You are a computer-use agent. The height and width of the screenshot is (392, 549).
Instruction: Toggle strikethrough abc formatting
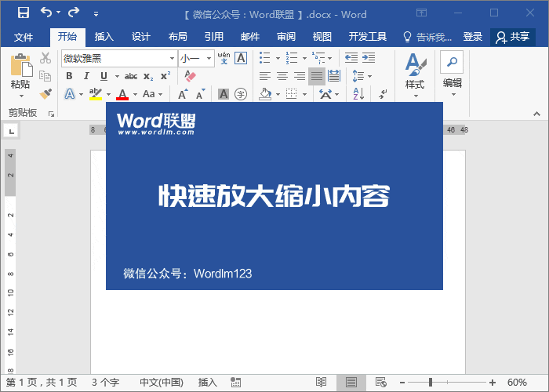click(131, 76)
